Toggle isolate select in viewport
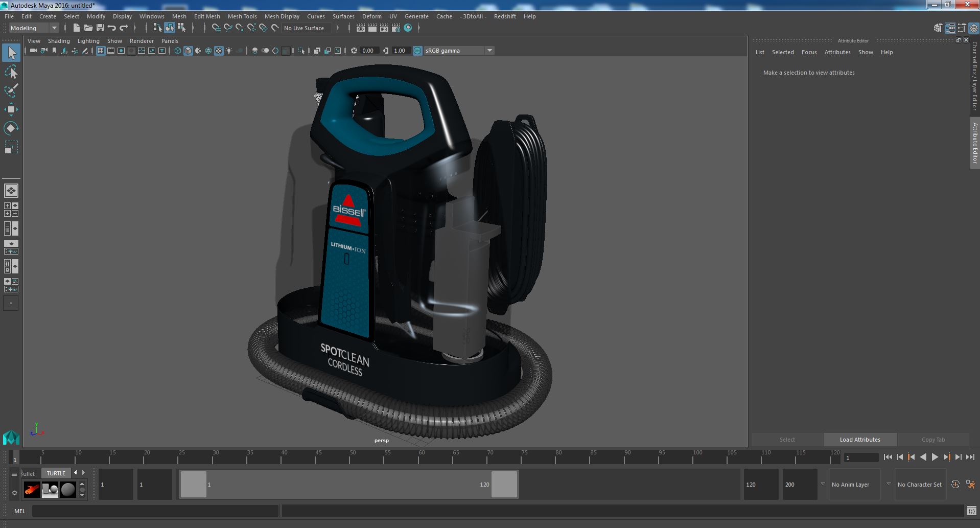The height and width of the screenshot is (528, 980). pos(301,51)
